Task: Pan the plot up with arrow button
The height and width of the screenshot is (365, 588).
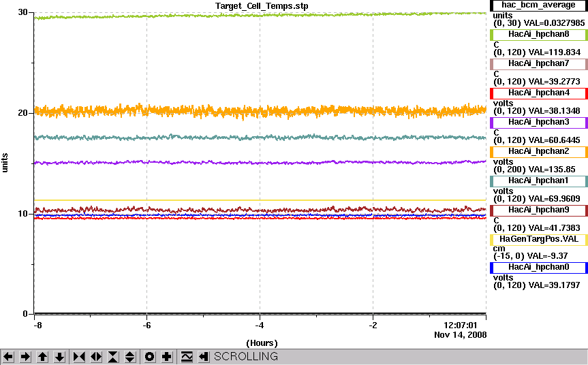Action: point(42,356)
